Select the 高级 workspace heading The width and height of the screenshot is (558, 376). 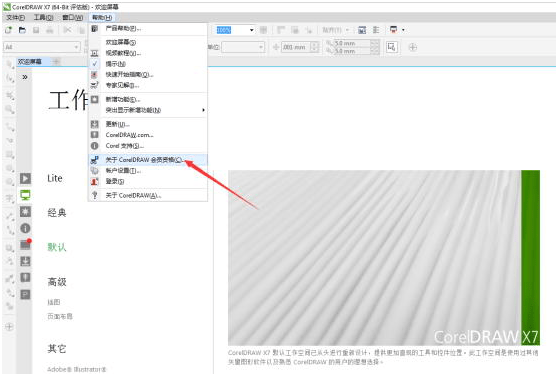pos(57,282)
